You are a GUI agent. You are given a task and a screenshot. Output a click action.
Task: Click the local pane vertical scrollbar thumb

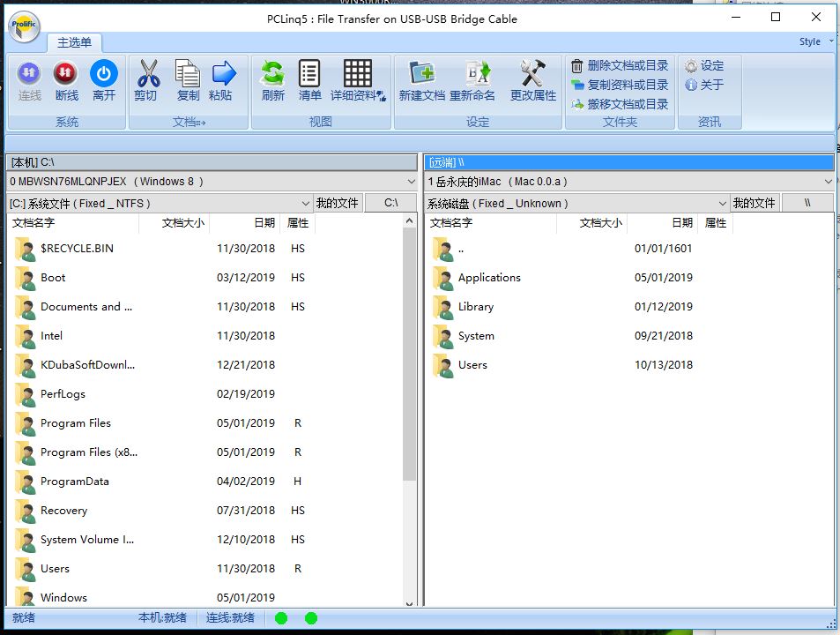[409, 355]
